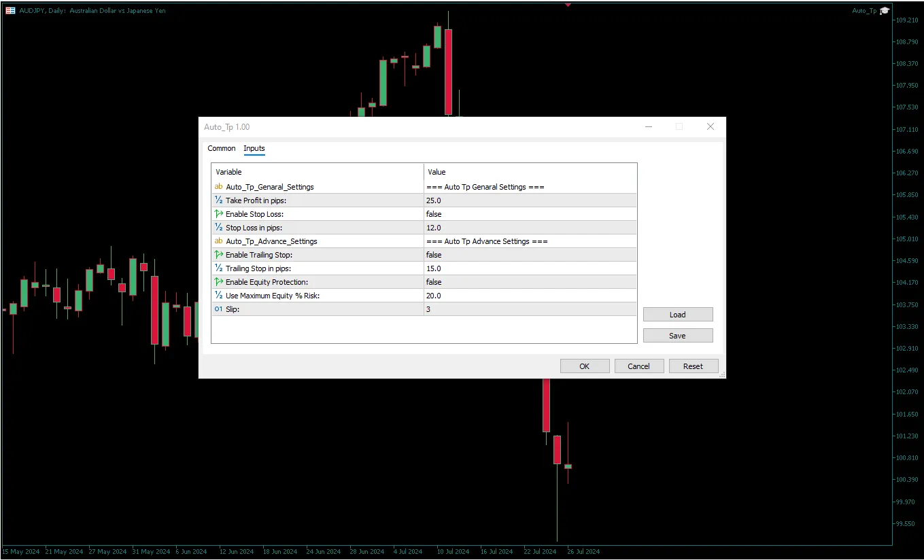This screenshot has height=560, width=924.
Task: Click the Auto_Tp_Genaral_Settings variable name
Action: click(270, 187)
